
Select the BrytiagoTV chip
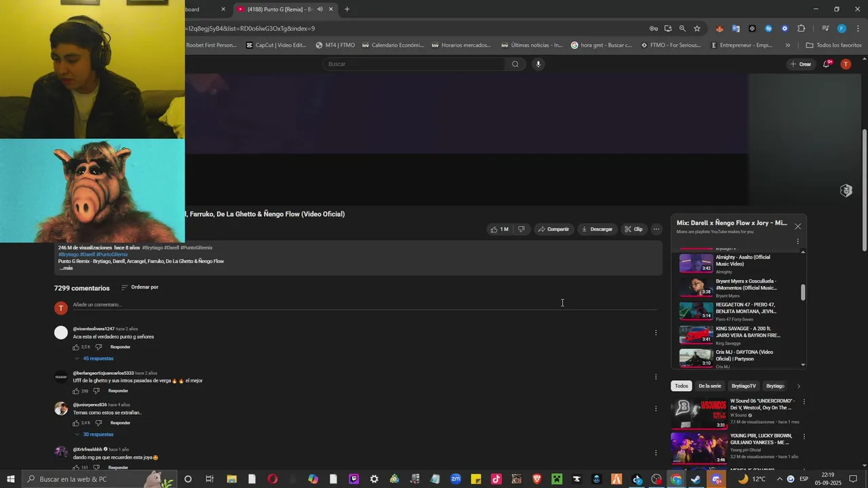744,386
